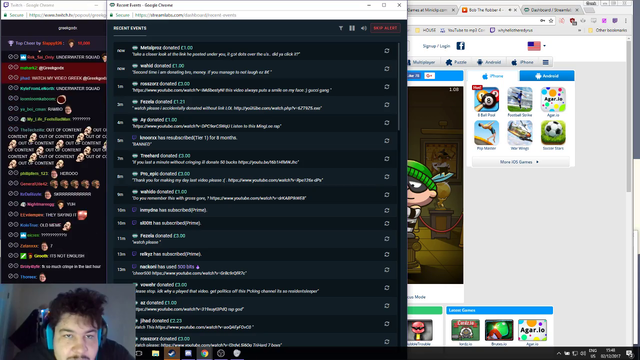This screenshot has width=640, height=360.
Task: Open the filter icon in Recent Events
Action: pyautogui.click(x=341, y=28)
